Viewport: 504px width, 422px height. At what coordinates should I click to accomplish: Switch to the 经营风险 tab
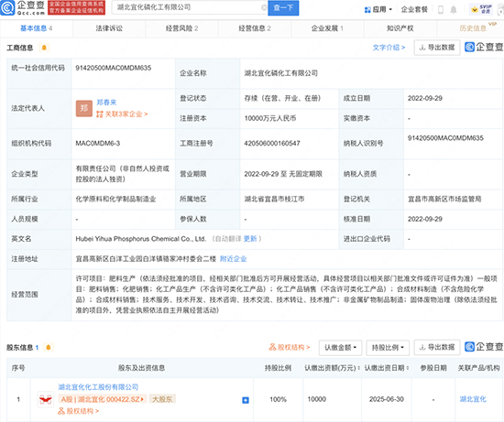coord(182,28)
